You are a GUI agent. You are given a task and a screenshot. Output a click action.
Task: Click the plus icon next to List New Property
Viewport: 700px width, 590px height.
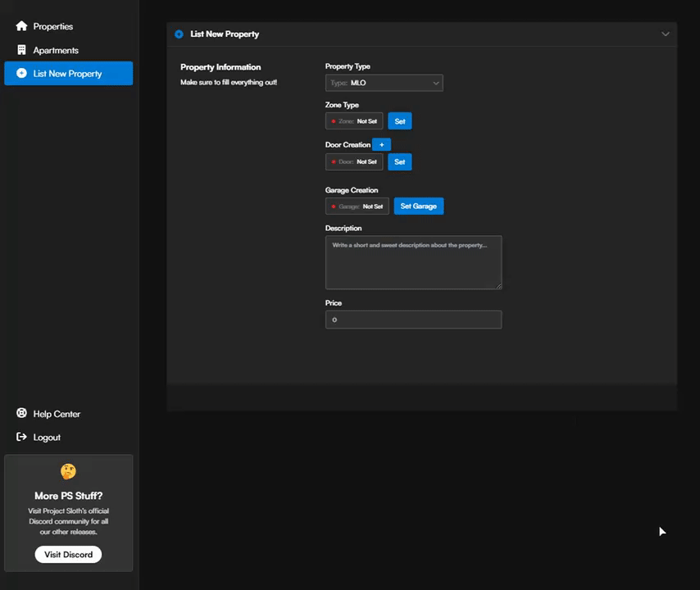tap(21, 74)
